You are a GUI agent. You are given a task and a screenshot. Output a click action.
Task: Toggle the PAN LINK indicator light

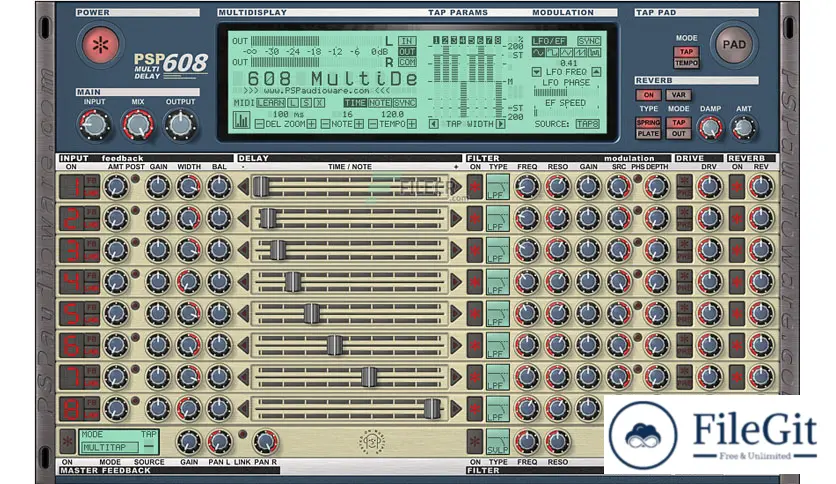(x=243, y=434)
